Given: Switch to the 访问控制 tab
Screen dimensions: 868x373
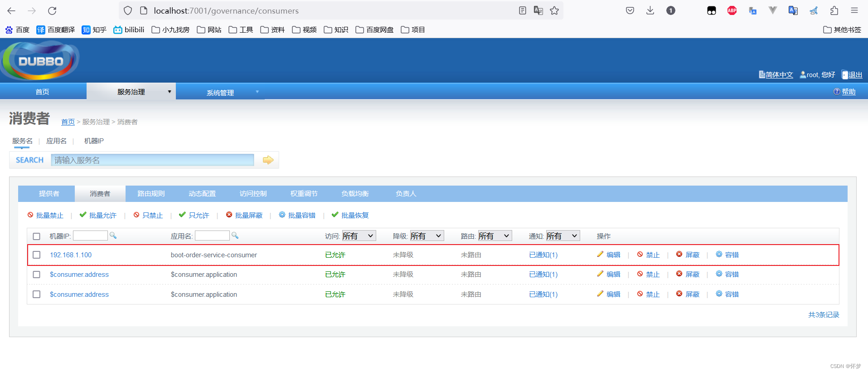Looking at the screenshot, I should [253, 194].
